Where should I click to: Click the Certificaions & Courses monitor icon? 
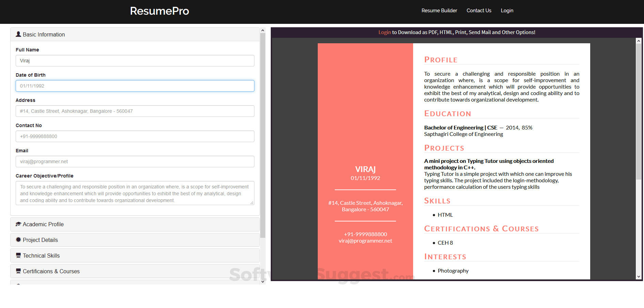click(18, 271)
